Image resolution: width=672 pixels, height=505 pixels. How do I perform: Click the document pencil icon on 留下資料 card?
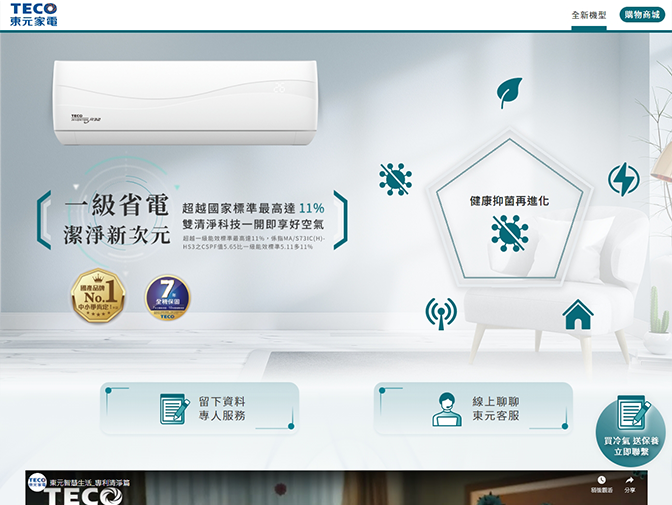[174, 409]
